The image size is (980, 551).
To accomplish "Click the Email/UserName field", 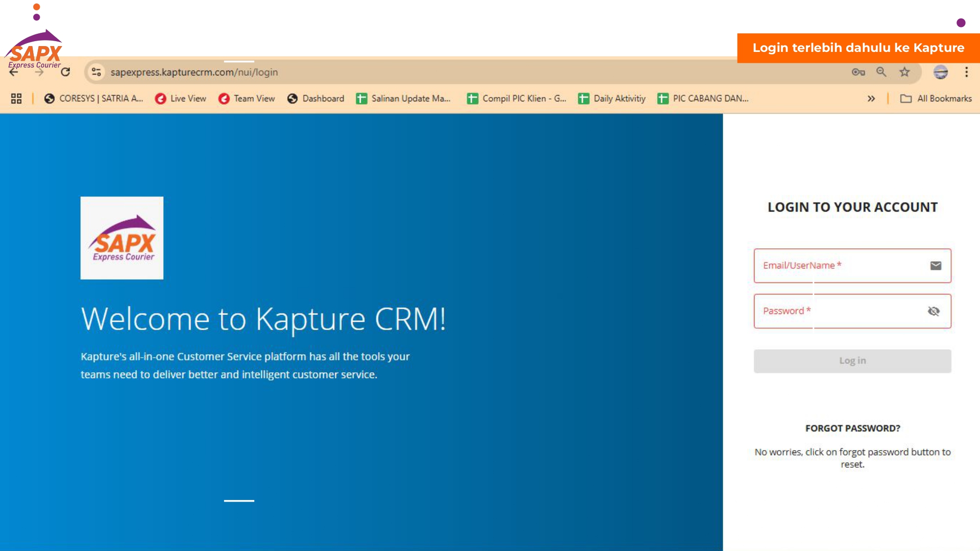I will point(852,265).
